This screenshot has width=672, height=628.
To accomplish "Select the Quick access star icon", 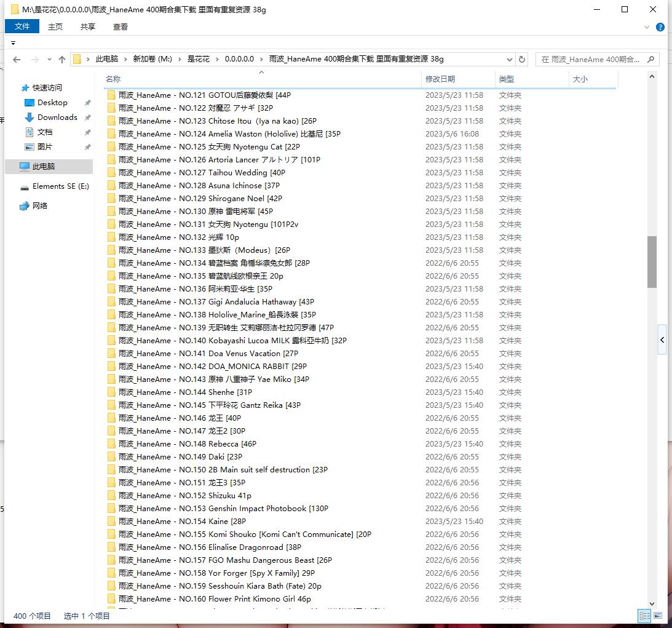I will [25, 88].
